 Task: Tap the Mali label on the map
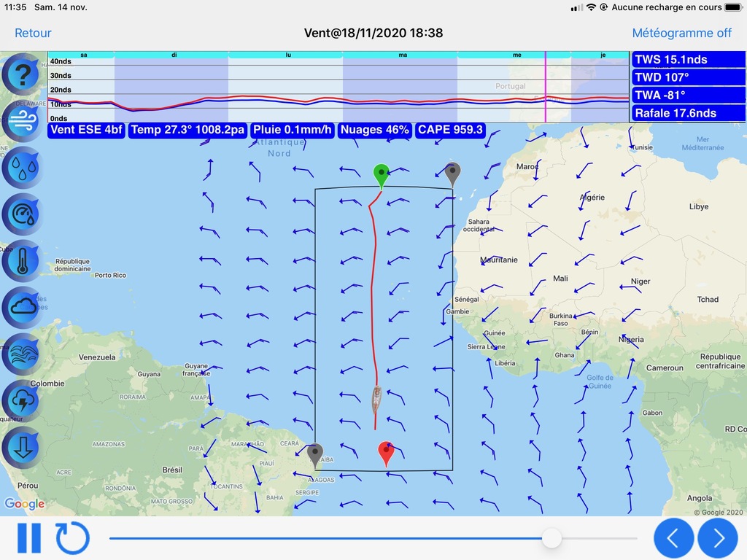point(561,279)
